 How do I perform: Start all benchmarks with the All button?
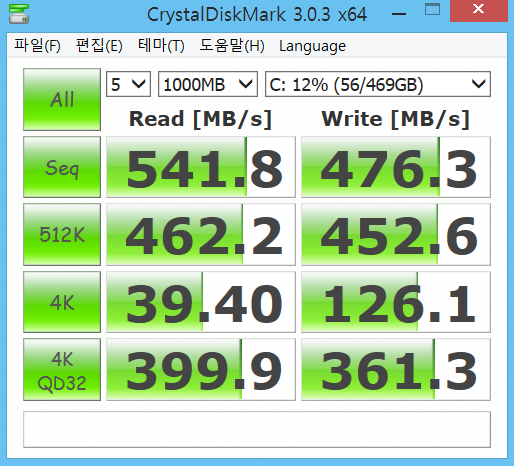pyautogui.click(x=62, y=99)
